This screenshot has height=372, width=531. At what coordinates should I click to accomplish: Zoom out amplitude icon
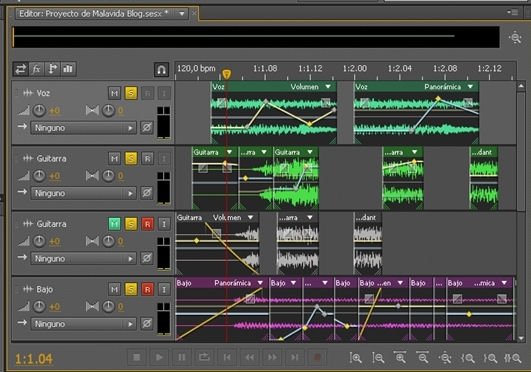pos(378,357)
